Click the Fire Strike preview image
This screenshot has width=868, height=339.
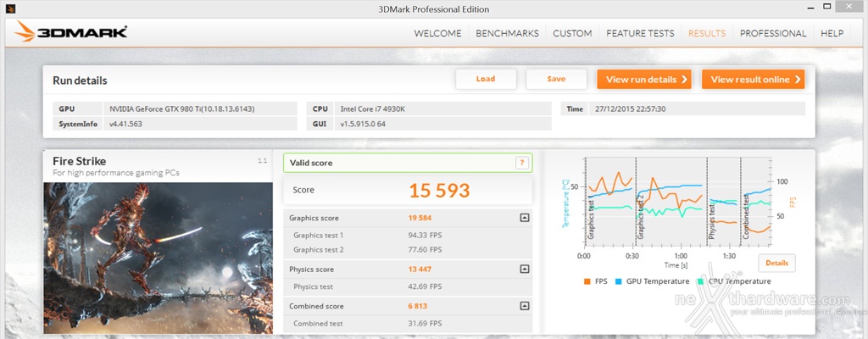[158, 258]
